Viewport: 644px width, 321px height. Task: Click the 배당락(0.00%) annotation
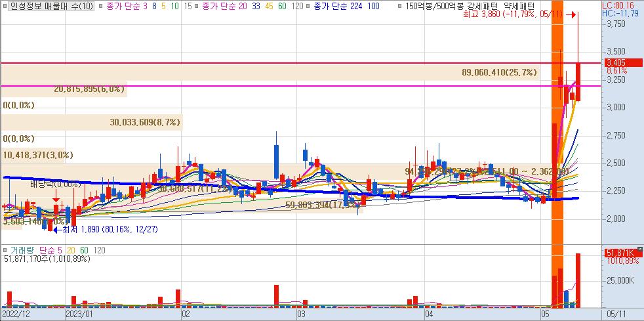55,184
